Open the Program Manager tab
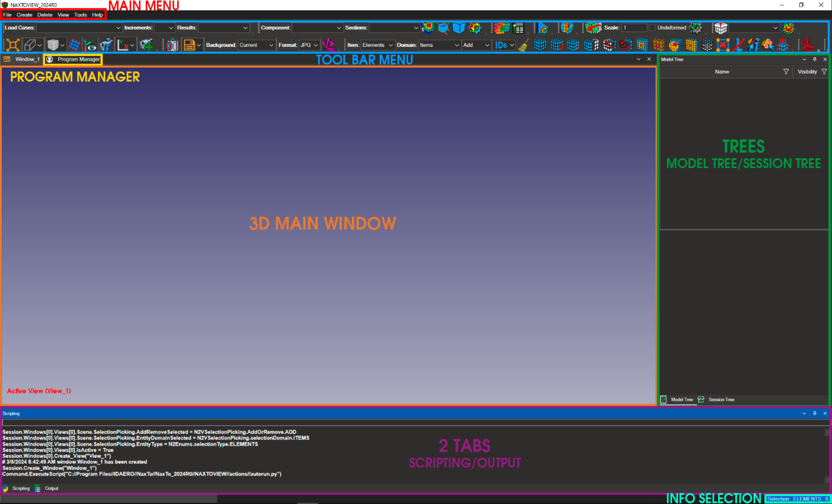 tap(78, 60)
